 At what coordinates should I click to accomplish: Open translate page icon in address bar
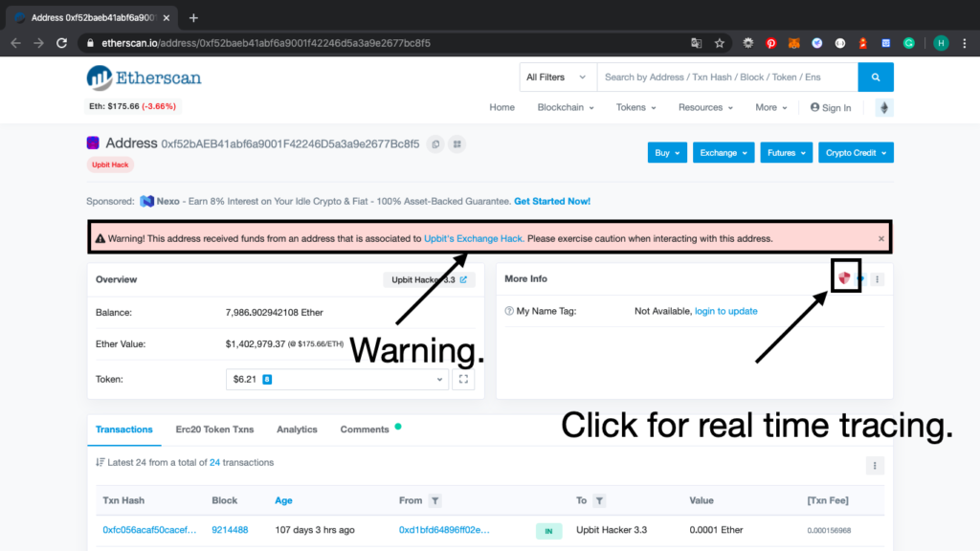pyautogui.click(x=697, y=43)
